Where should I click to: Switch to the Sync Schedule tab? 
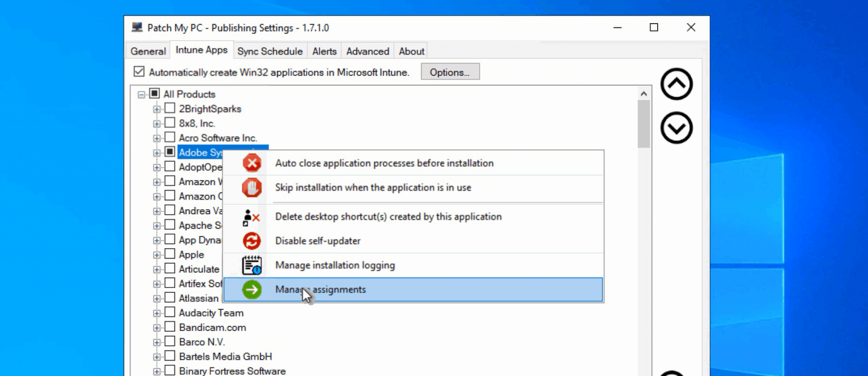tap(270, 51)
